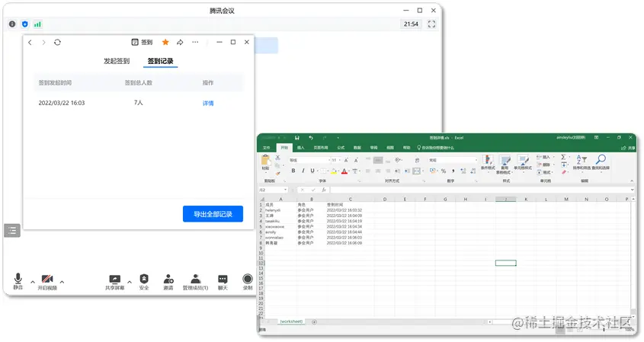The image size is (644, 342).
Task: Click the Excel Name Box showing J12
Action: [273, 190]
